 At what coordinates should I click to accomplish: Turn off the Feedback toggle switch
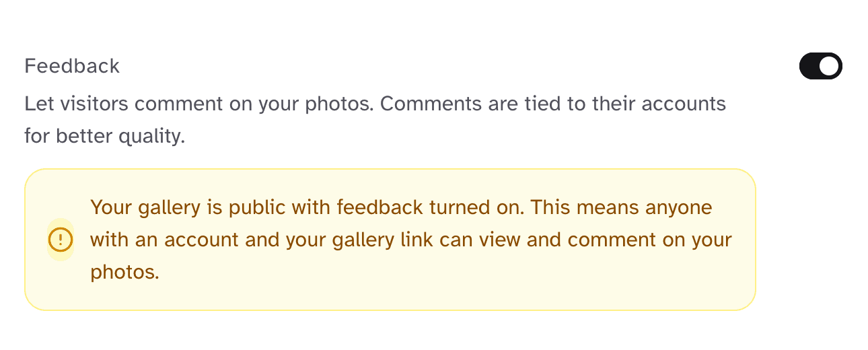coord(820,66)
